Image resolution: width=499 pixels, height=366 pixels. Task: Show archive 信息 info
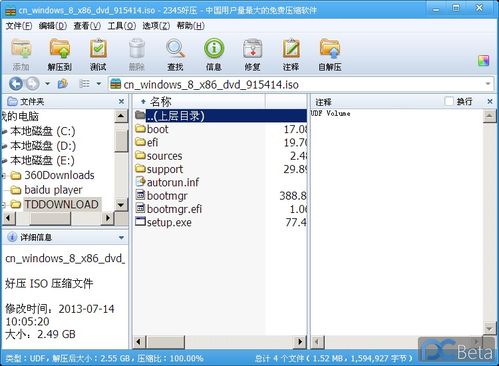click(214, 55)
